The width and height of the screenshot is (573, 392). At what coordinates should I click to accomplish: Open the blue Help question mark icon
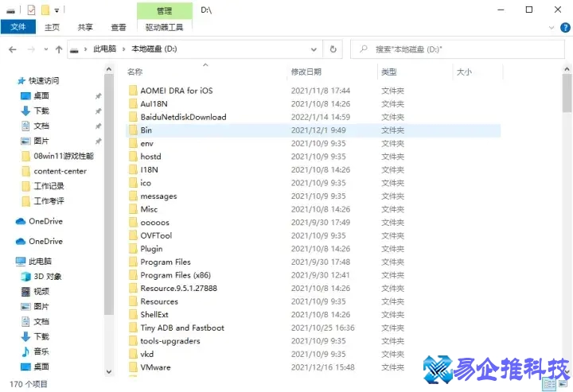tap(565, 27)
